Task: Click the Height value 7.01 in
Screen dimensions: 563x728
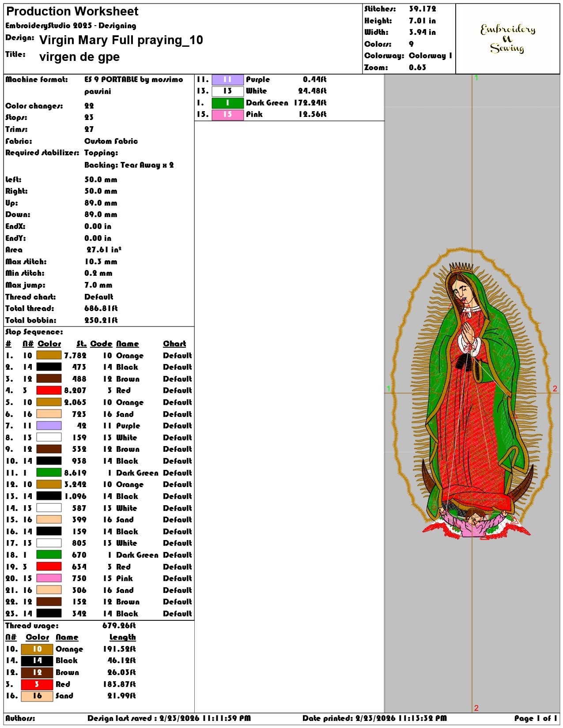Action: (422, 21)
